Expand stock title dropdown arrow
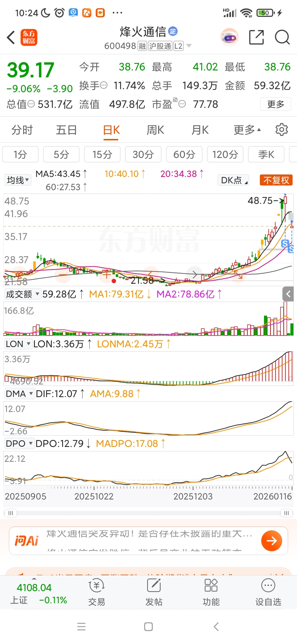Screen dimensions: 297x644 point(189,46)
